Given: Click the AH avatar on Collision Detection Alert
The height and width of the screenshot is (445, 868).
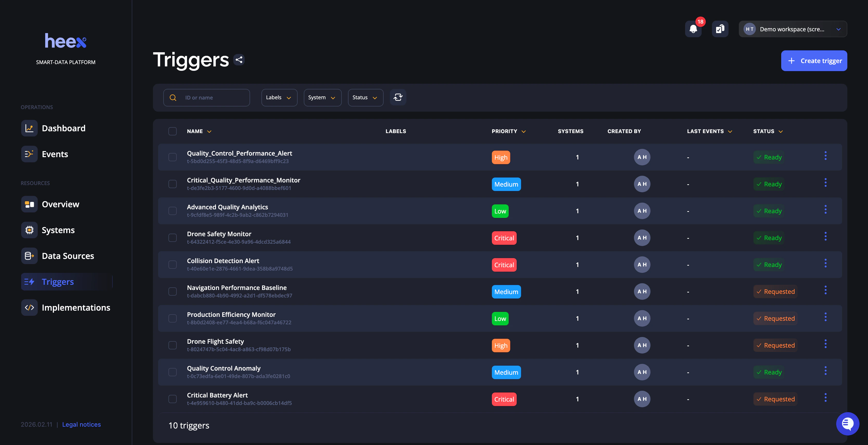Looking at the screenshot, I should (x=642, y=265).
